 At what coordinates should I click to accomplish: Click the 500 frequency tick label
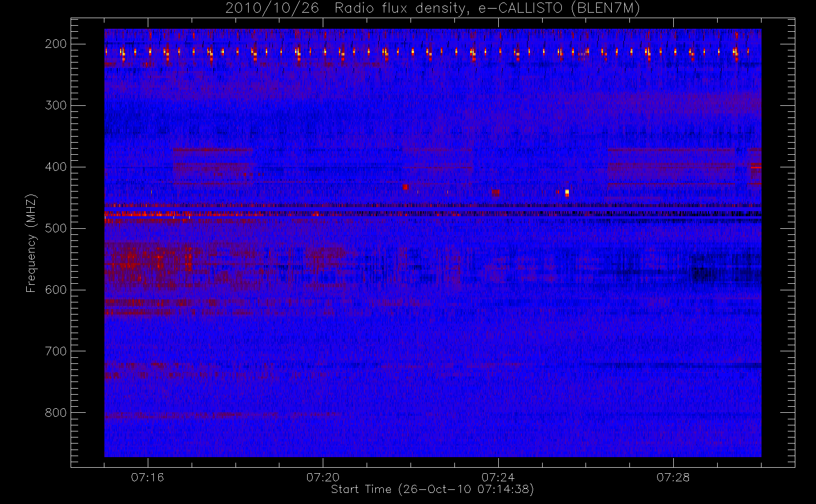[x=55, y=228]
